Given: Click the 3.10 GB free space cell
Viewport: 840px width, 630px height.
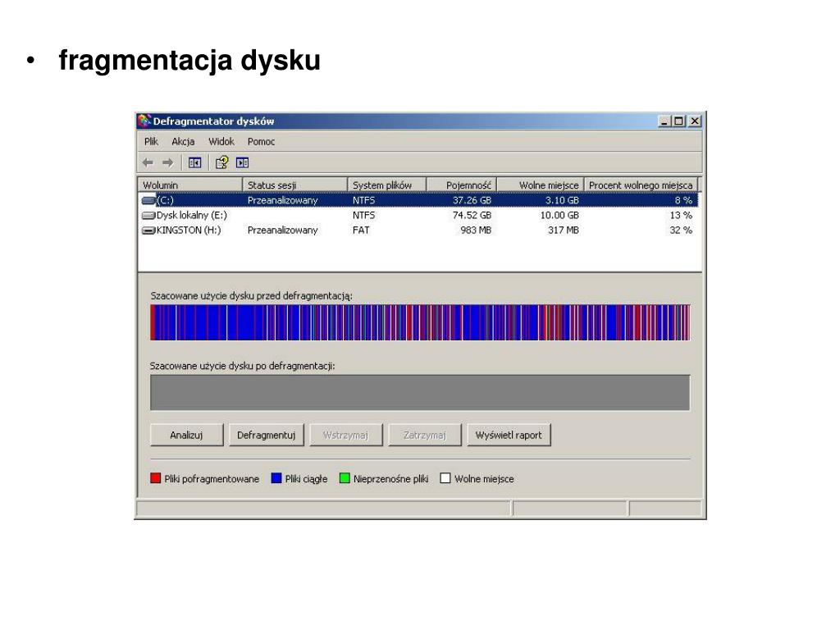Looking at the screenshot, I should click(x=562, y=200).
